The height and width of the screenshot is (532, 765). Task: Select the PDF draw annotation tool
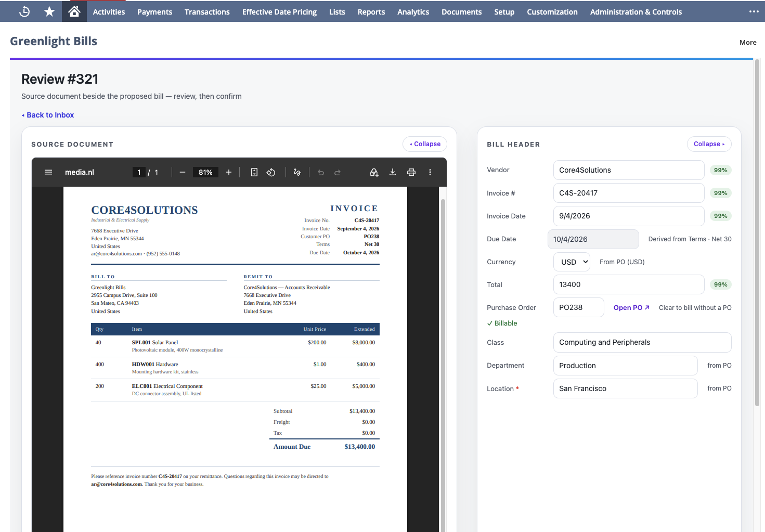coord(297,172)
